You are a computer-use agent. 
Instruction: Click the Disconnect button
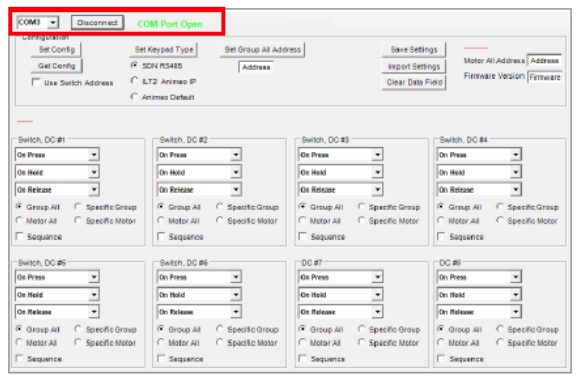pos(98,23)
